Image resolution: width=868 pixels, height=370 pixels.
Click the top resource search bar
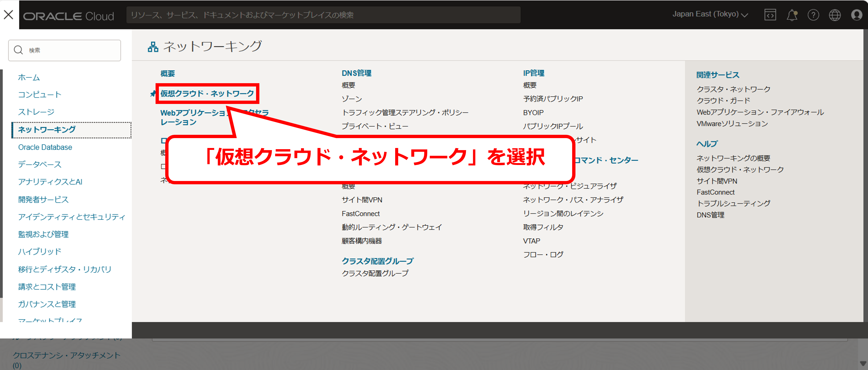[x=323, y=15]
